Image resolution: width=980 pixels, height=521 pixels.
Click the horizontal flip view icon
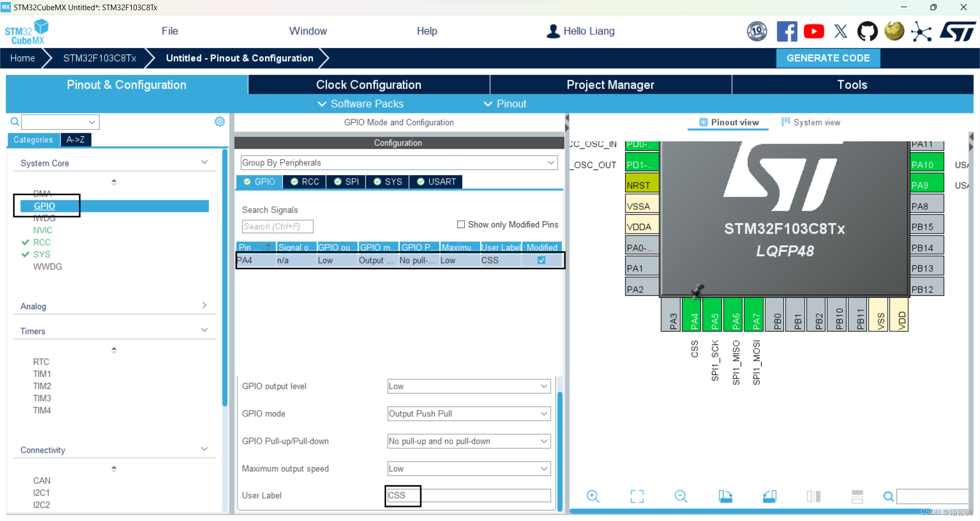click(814, 496)
